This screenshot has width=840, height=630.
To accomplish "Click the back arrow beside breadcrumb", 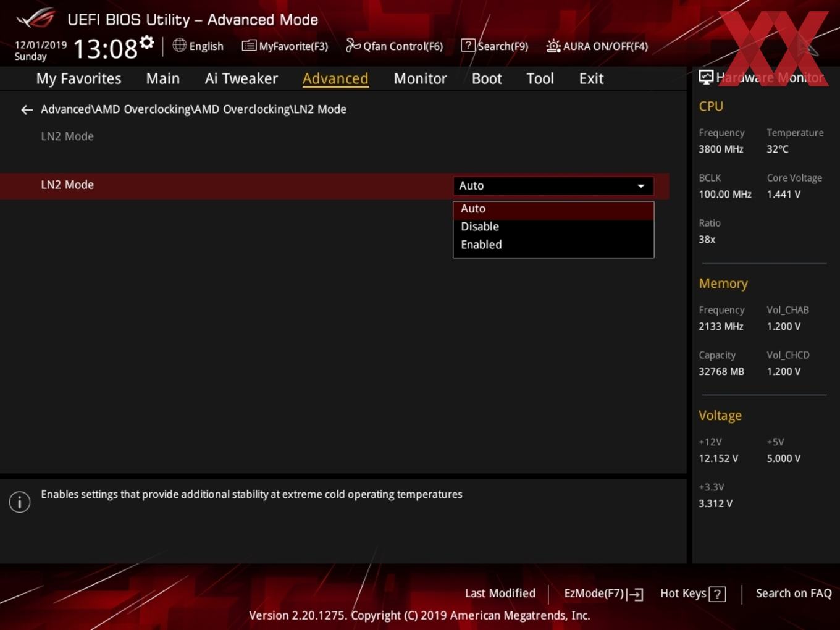I will 27,110.
